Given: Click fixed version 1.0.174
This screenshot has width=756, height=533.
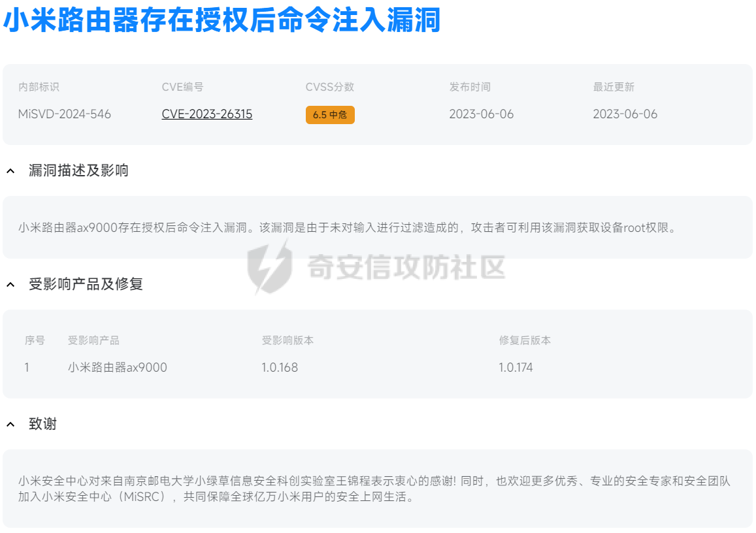Looking at the screenshot, I should 516,368.
